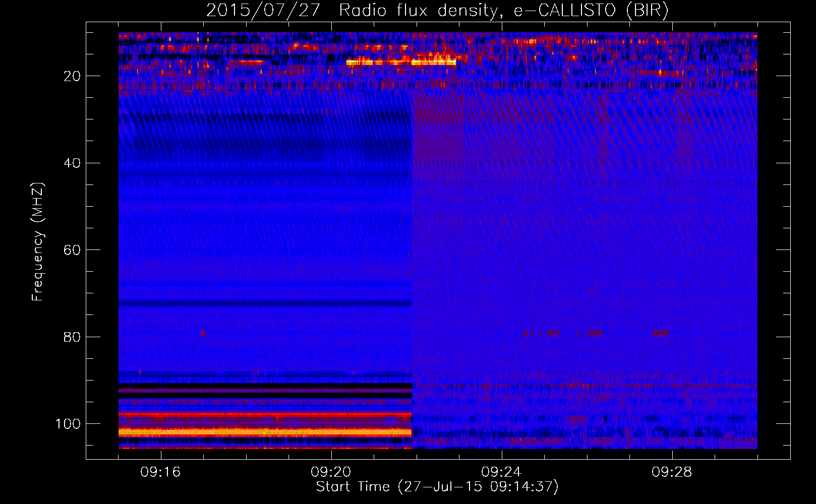Screen dimensions: 816x504
Task: Click the 09:16 time tick label
Action: (161, 472)
